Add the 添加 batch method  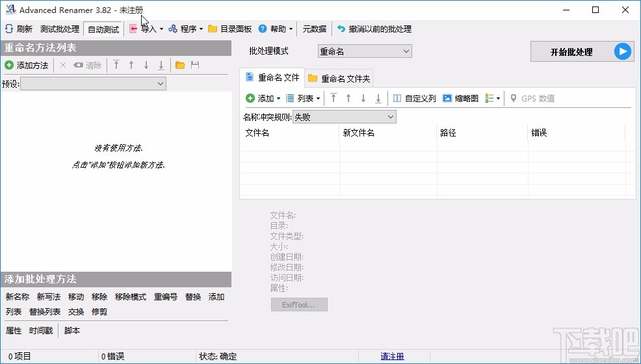coord(216,297)
